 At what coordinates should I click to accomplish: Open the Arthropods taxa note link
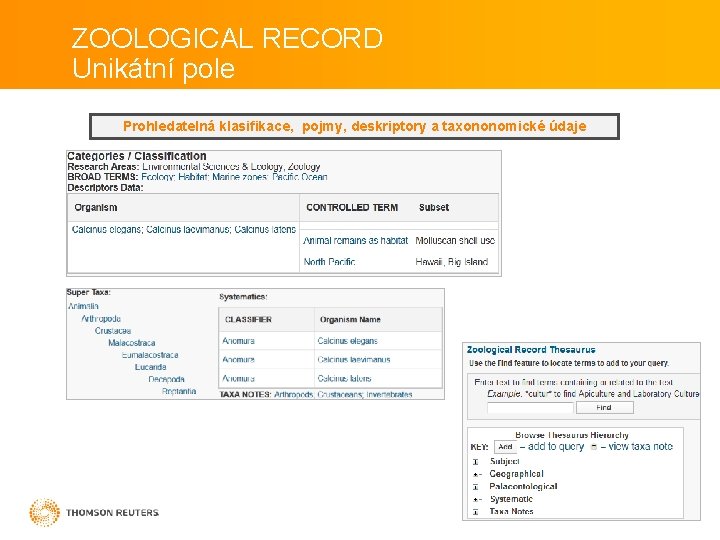pos(294,394)
